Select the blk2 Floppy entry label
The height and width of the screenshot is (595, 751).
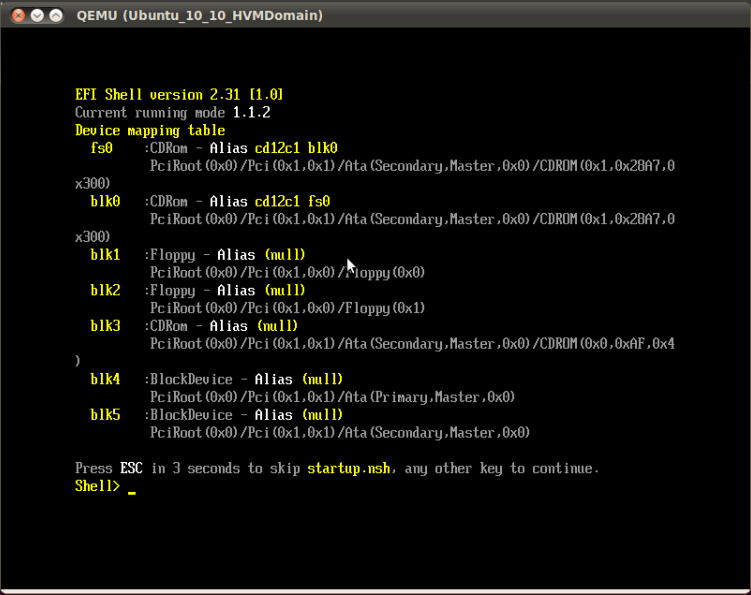pyautogui.click(x=105, y=290)
